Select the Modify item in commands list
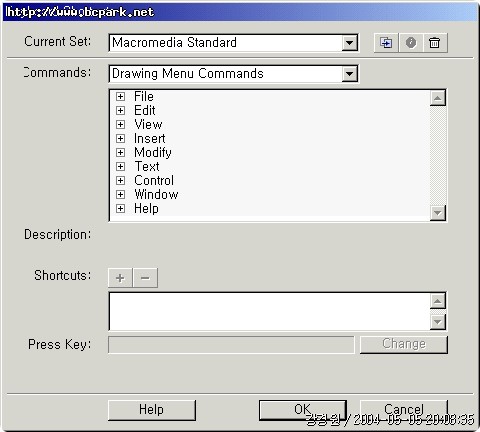 (153, 153)
